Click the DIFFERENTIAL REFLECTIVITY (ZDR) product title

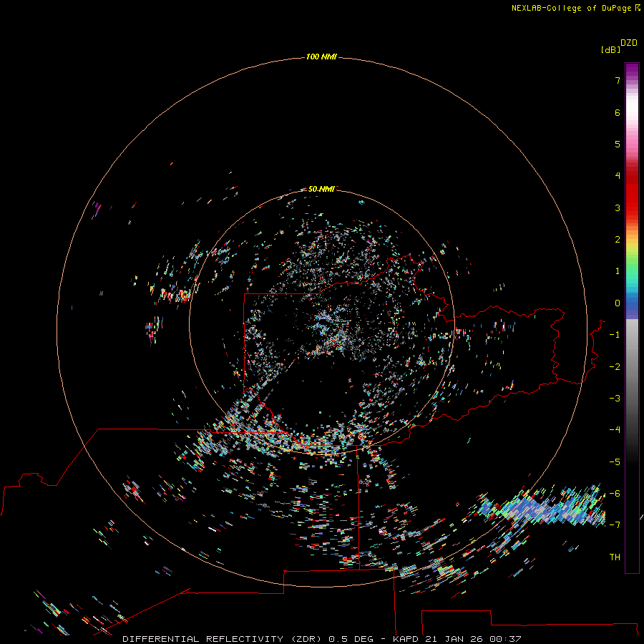[223, 639]
